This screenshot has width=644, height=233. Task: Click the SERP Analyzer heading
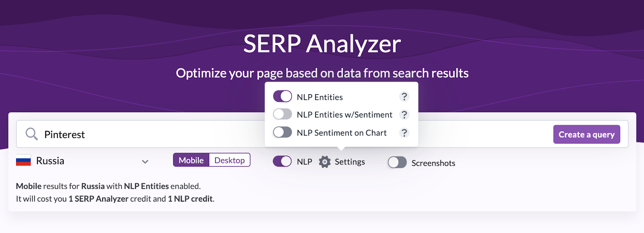click(x=322, y=44)
